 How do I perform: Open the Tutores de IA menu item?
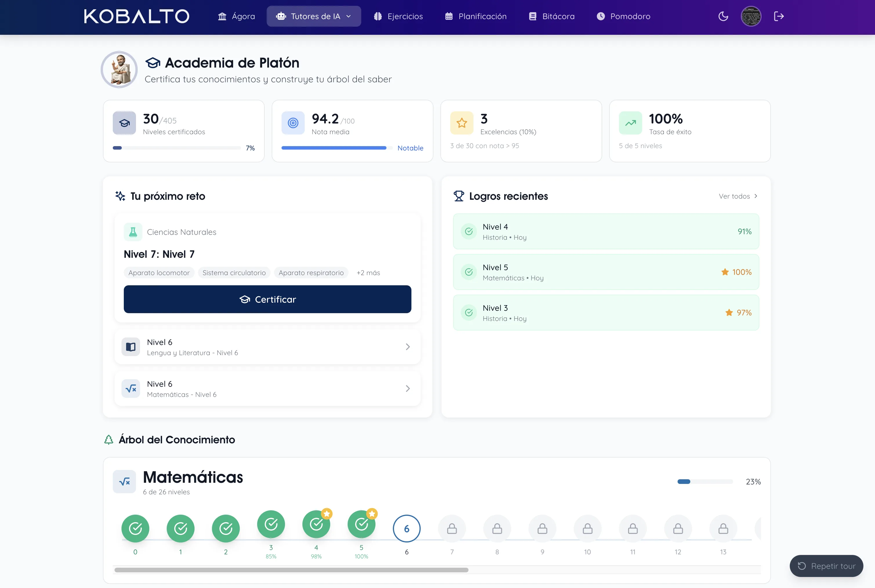click(x=315, y=16)
